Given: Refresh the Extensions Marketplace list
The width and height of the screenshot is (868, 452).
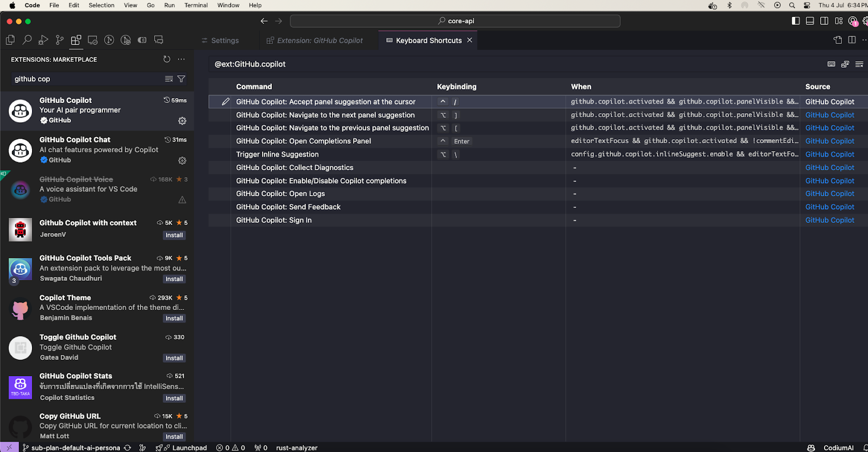Looking at the screenshot, I should point(167,59).
